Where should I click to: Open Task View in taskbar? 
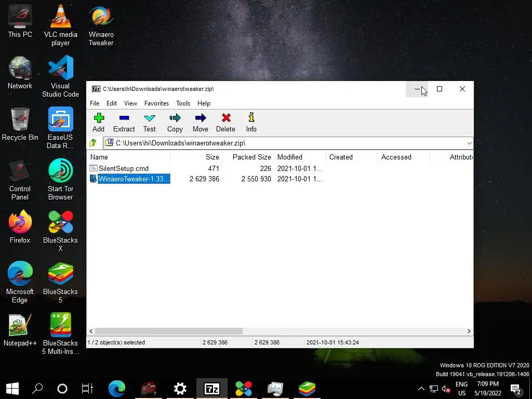point(87,389)
